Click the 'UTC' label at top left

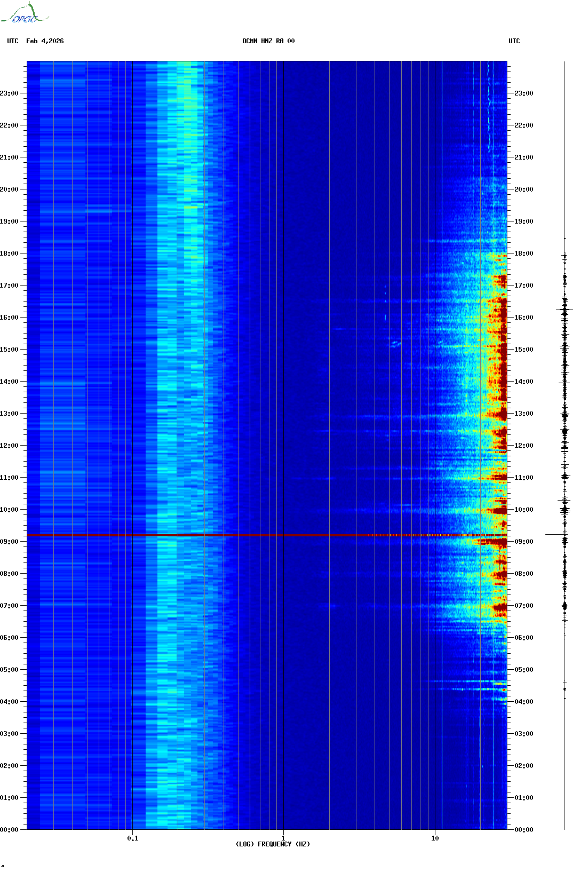tap(13, 41)
